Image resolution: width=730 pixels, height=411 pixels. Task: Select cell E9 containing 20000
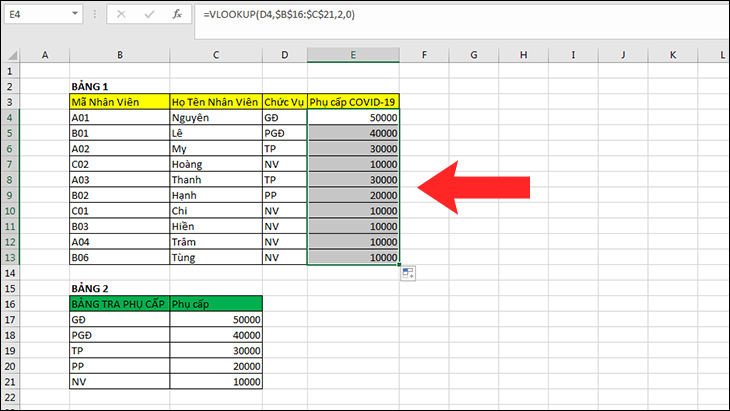353,195
